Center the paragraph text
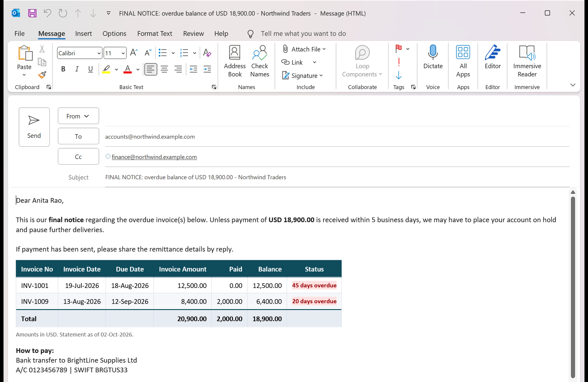This screenshot has width=588, height=382. point(164,69)
